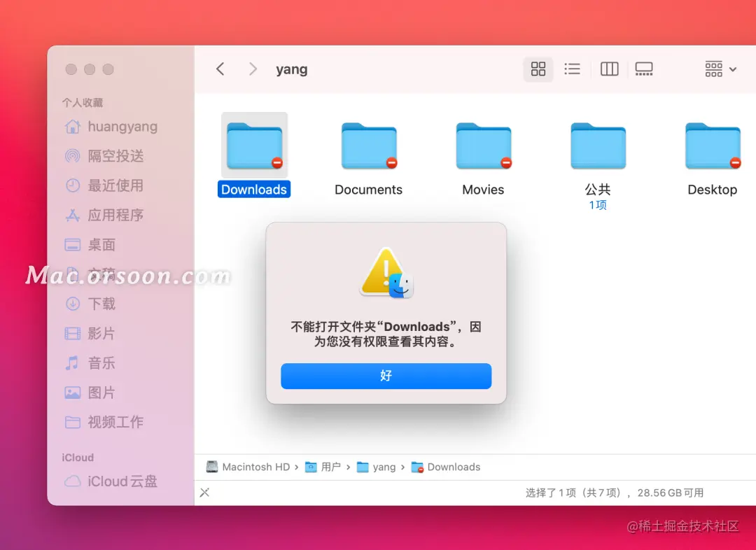756x550 pixels.
Task: Click the clock icon beside 最近使用
Action: click(x=72, y=185)
